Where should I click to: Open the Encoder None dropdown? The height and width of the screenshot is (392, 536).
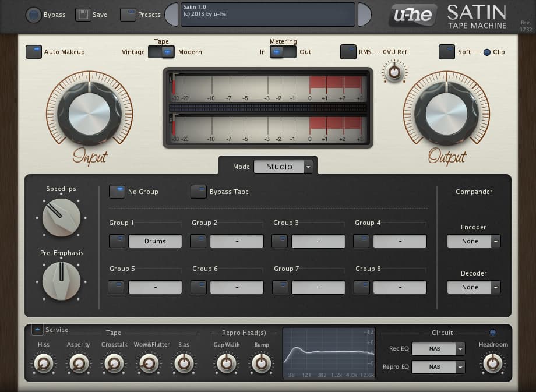tap(474, 241)
